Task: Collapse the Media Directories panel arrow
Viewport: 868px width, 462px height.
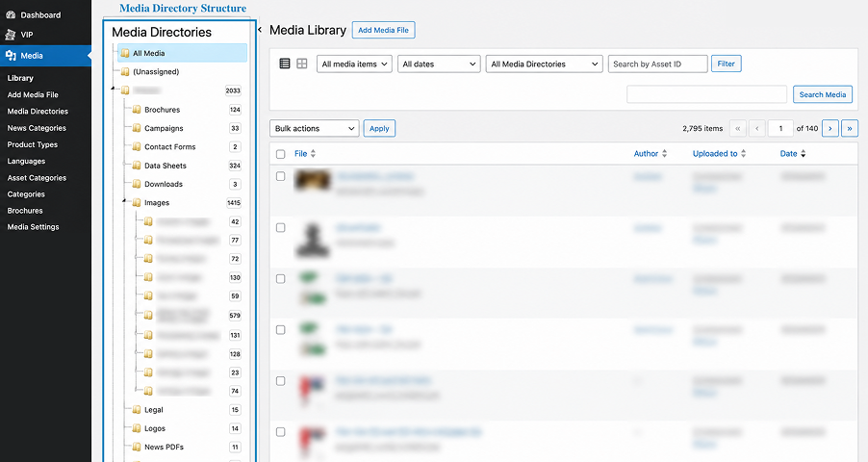Action: (260, 30)
